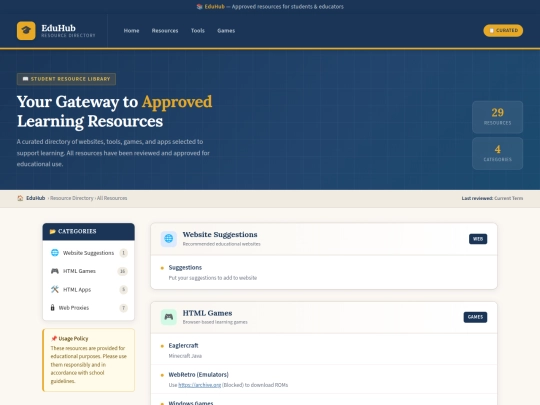Go to the Games navigation item
Image resolution: width=540 pixels, height=405 pixels.
[x=226, y=31]
